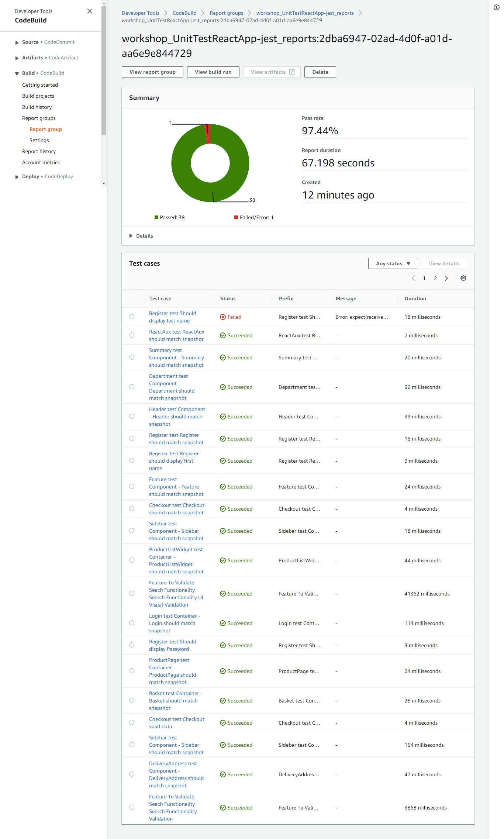The height and width of the screenshot is (839, 504).
Task: Click the 41362 milliseconds duration cell
Action: click(x=427, y=594)
